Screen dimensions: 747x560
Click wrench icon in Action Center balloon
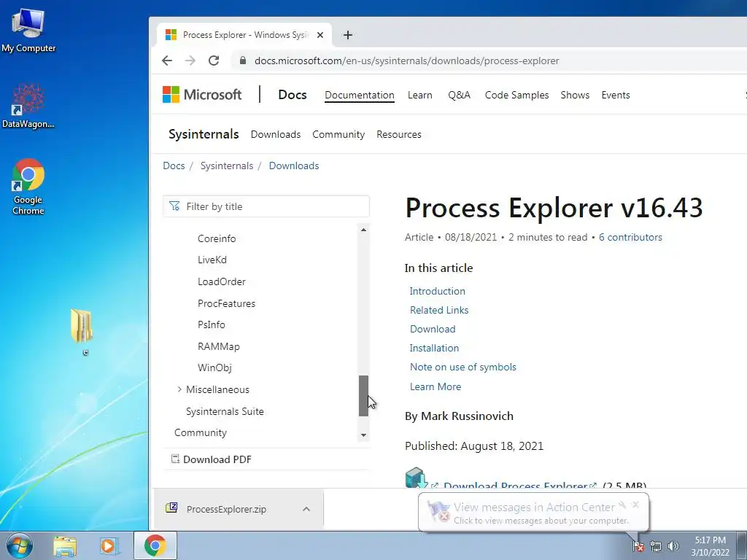[x=622, y=505]
